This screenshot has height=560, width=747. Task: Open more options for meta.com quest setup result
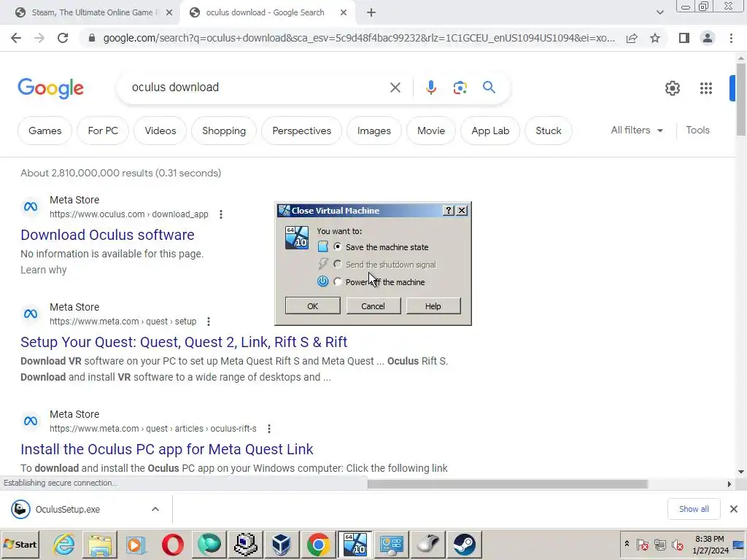(208, 322)
